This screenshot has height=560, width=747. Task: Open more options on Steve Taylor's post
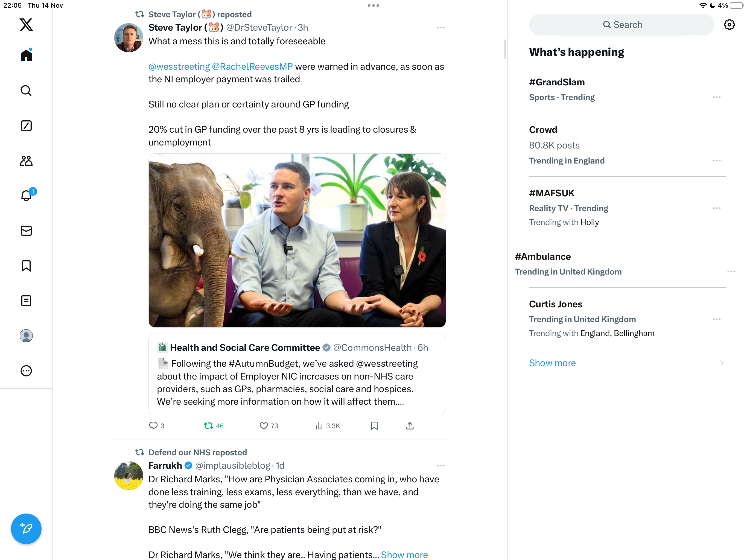[441, 28]
